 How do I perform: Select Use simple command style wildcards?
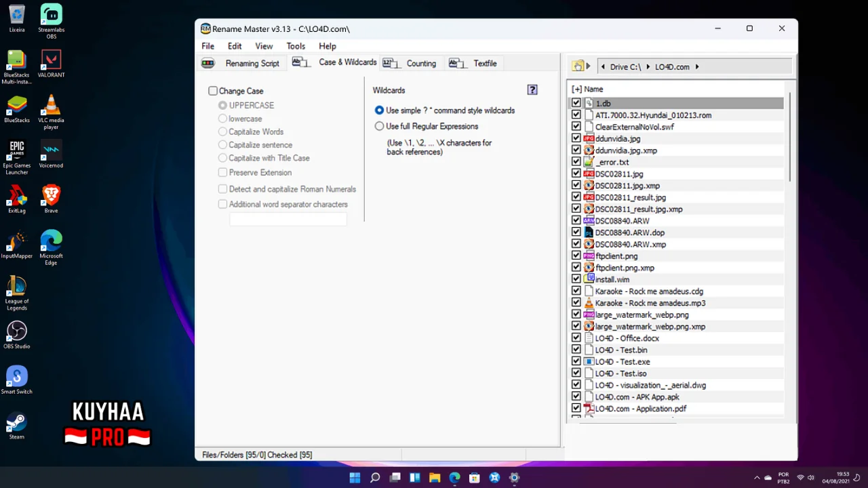click(379, 110)
